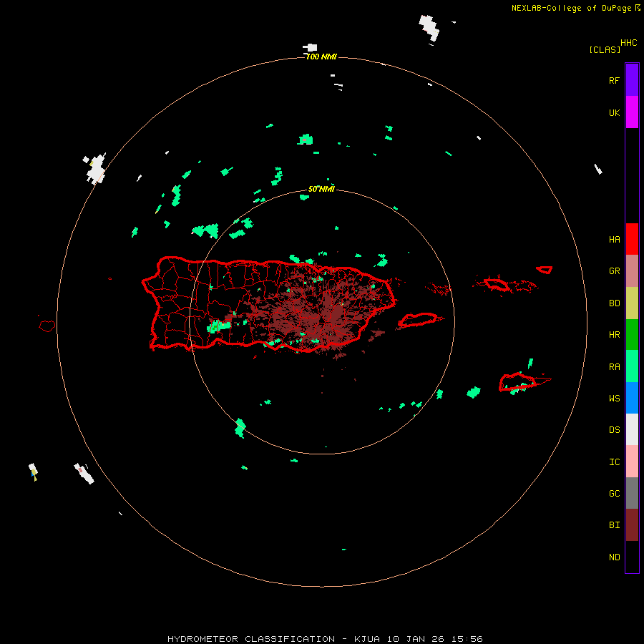Click the GC legend label
This screenshot has width=644, height=644.
[x=614, y=493]
